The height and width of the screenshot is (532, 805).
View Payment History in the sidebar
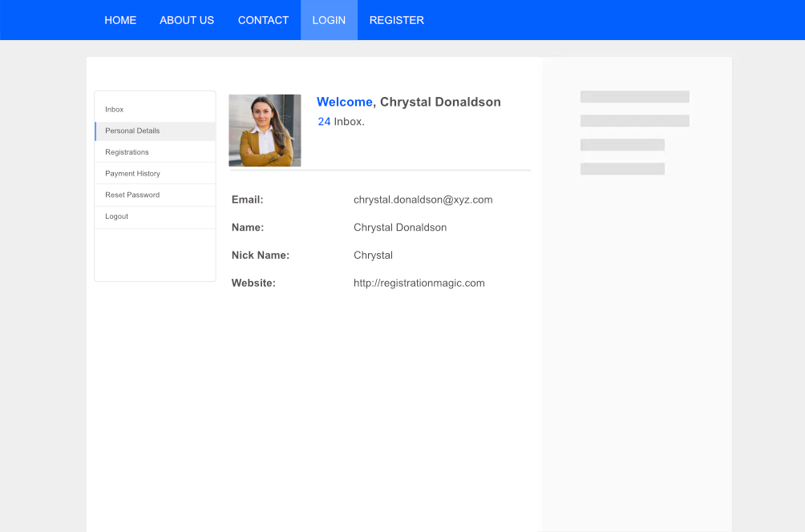pyautogui.click(x=132, y=174)
